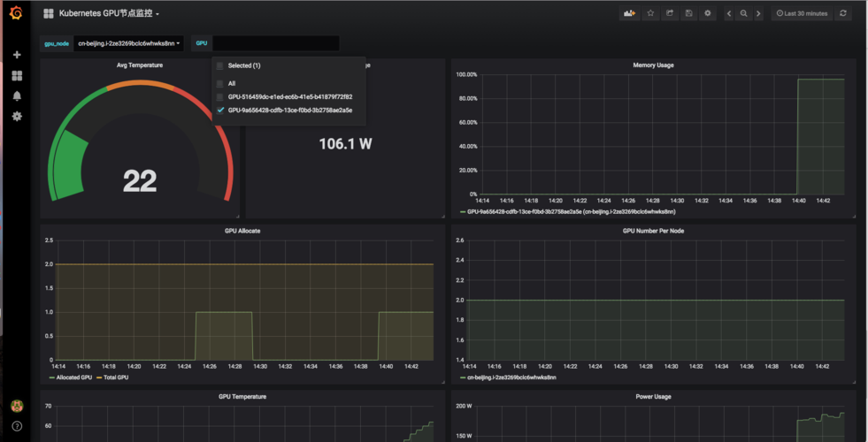Open the Kubernetes GPU dashboard title dropdown
This screenshot has width=868, height=442.
(108, 14)
